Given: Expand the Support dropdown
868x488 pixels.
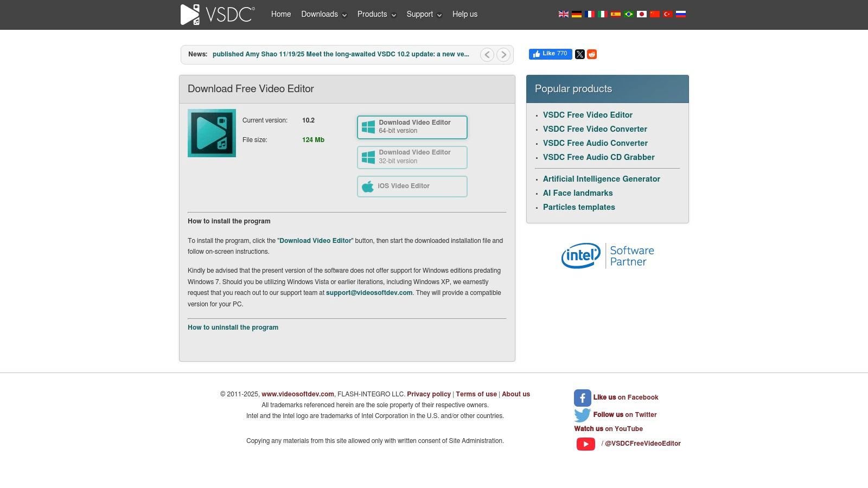Looking at the screenshot, I should coord(420,14).
